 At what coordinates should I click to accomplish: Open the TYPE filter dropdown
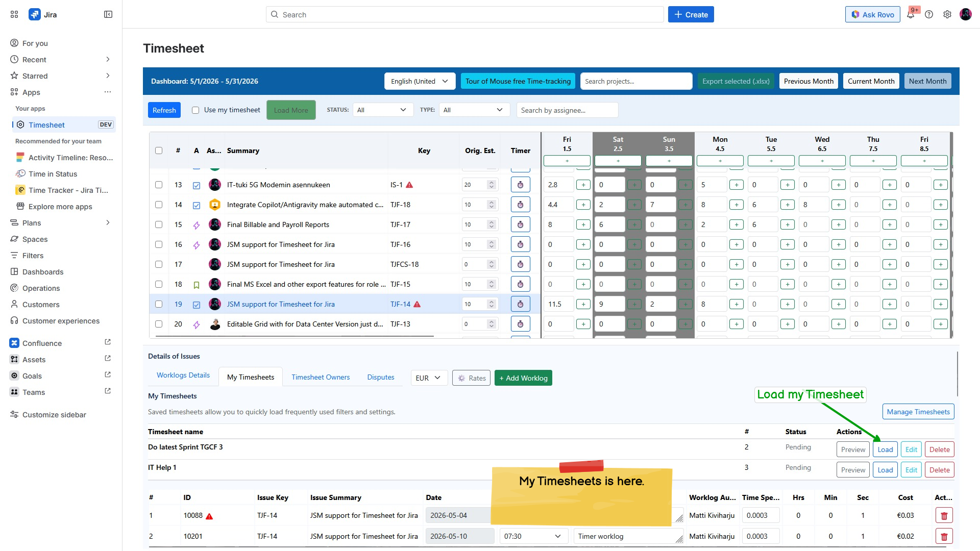474,110
